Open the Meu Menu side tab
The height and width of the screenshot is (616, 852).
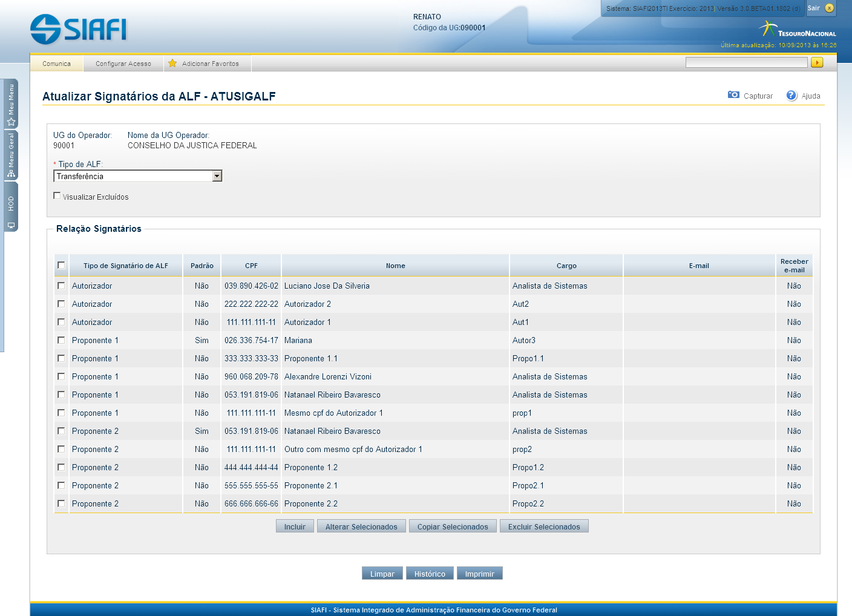point(11,103)
